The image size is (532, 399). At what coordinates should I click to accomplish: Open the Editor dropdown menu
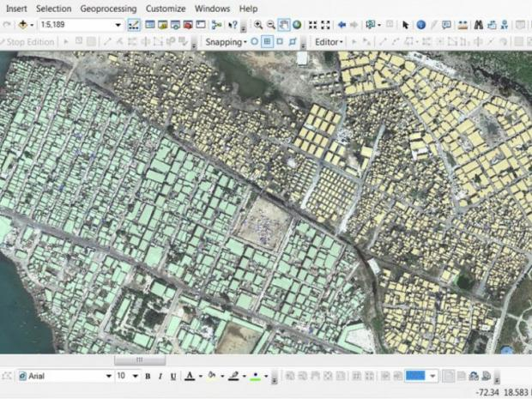pos(329,42)
